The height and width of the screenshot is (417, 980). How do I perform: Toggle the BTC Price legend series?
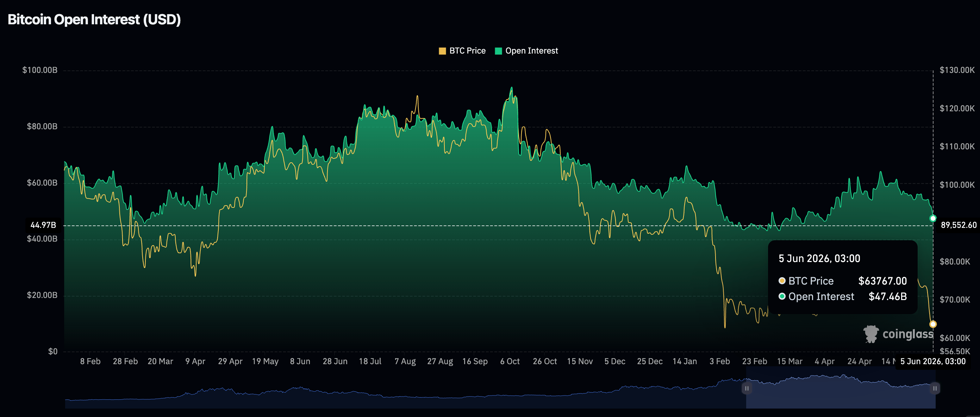tap(462, 51)
